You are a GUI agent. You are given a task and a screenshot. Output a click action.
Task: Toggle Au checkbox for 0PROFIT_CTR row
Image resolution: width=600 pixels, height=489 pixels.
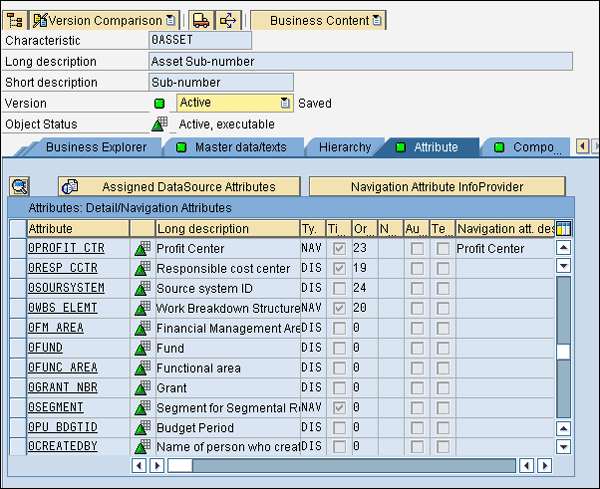point(417,249)
